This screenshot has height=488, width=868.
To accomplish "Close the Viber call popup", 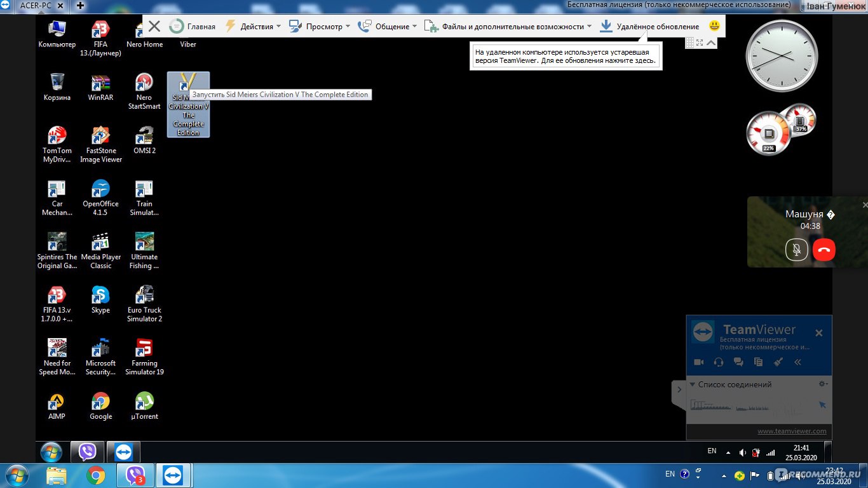I will (x=864, y=205).
